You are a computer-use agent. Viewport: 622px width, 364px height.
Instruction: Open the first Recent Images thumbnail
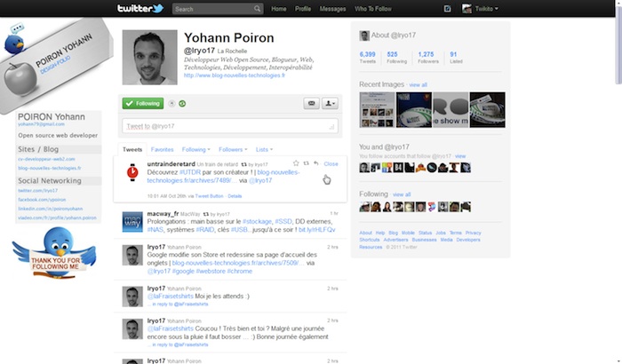pos(377,110)
